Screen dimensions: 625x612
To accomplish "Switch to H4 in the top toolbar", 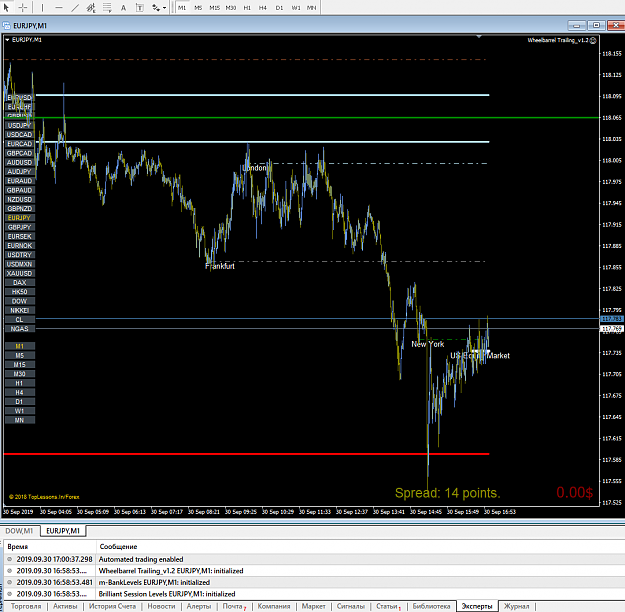I will pos(263,8).
